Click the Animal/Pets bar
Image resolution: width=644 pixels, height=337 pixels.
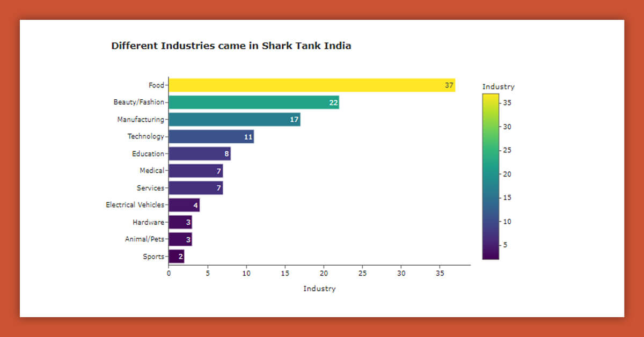point(180,239)
